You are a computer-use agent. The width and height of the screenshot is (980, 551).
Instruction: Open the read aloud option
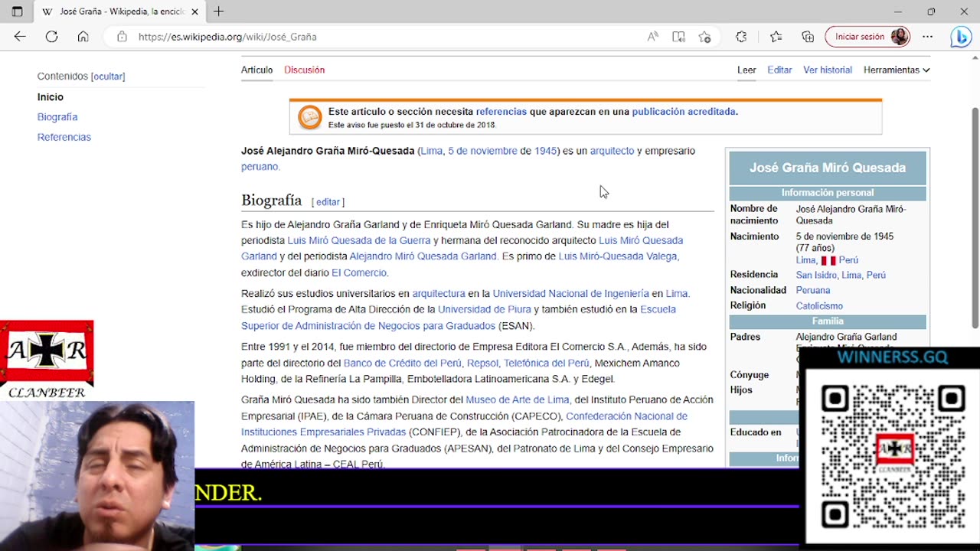652,37
